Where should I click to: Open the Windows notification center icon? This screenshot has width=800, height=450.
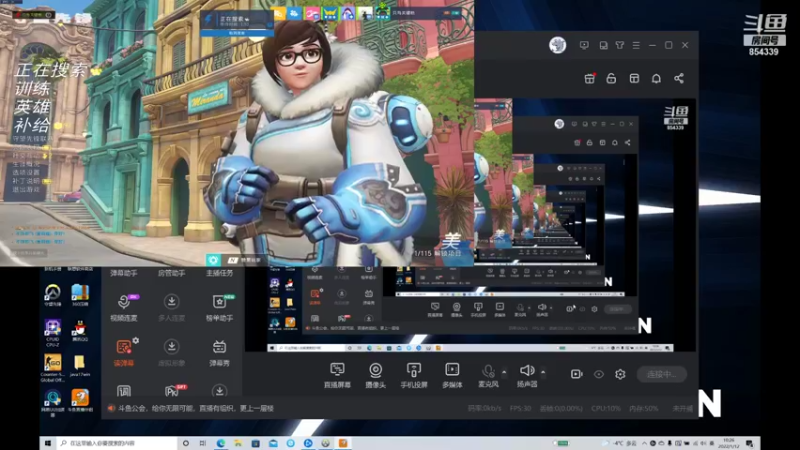(x=749, y=443)
